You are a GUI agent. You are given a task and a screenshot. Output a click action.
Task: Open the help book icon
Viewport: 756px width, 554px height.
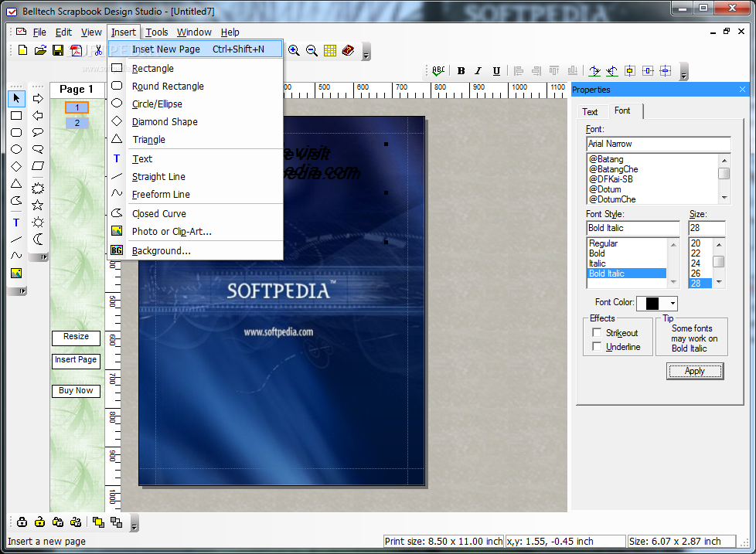[x=348, y=50]
